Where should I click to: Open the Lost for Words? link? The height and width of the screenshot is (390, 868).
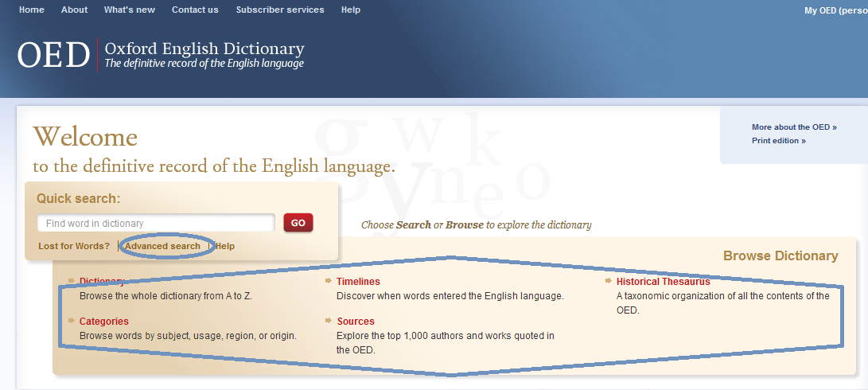(x=74, y=246)
